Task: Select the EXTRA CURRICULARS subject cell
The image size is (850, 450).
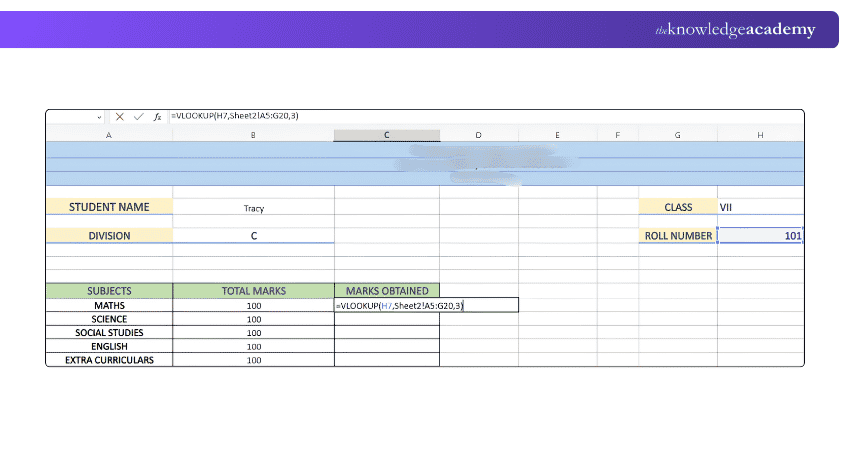Action: click(109, 359)
